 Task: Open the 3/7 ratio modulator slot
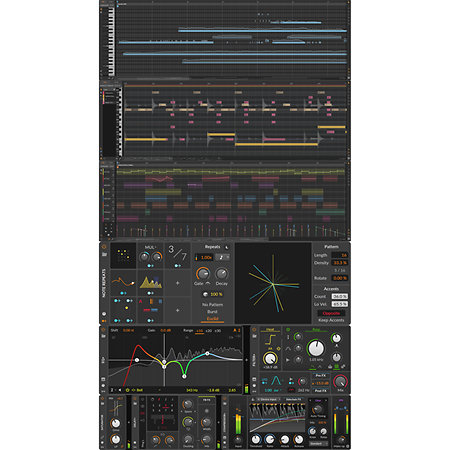pos(178,255)
